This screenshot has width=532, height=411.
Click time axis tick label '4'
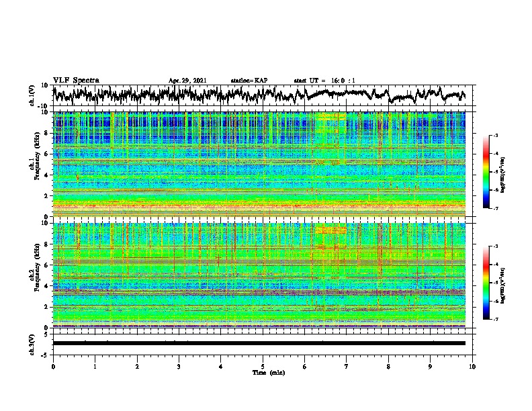point(221,367)
